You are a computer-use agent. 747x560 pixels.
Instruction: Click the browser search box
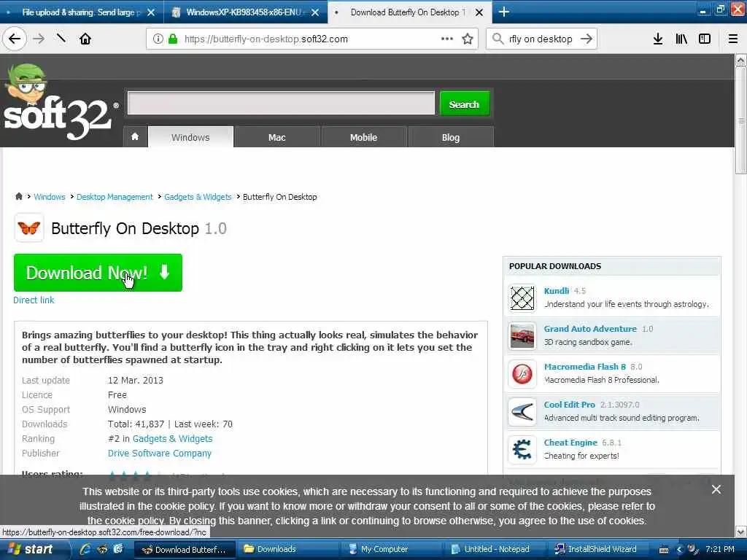[541, 39]
